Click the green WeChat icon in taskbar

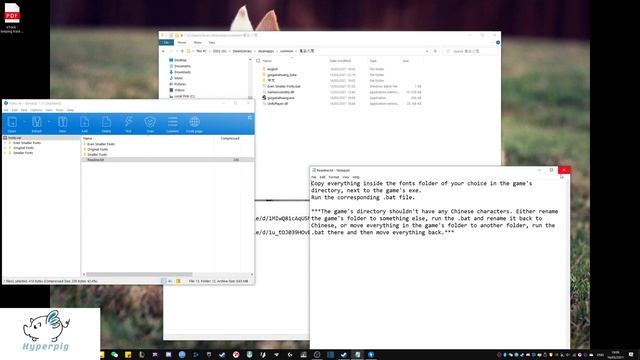[115, 355]
